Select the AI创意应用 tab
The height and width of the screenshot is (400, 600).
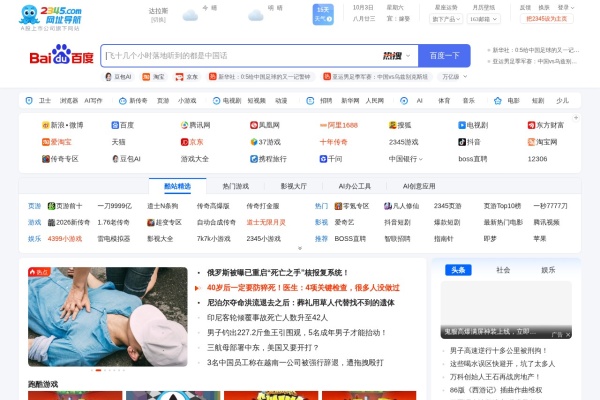coord(419,186)
